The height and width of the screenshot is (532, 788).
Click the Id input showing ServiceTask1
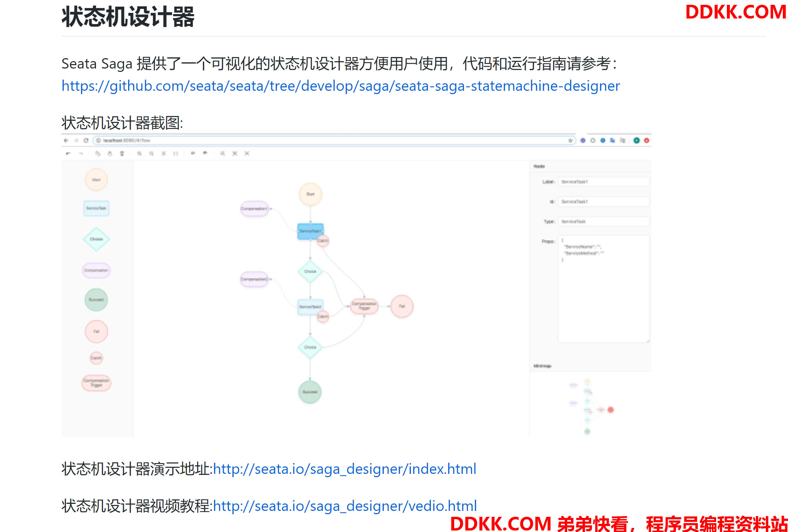pos(604,202)
